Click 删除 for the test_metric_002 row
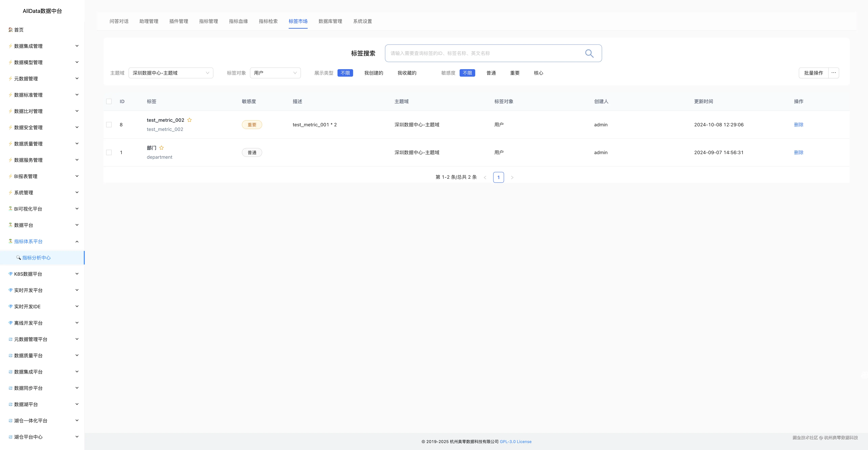This screenshot has height=450, width=868. point(798,125)
